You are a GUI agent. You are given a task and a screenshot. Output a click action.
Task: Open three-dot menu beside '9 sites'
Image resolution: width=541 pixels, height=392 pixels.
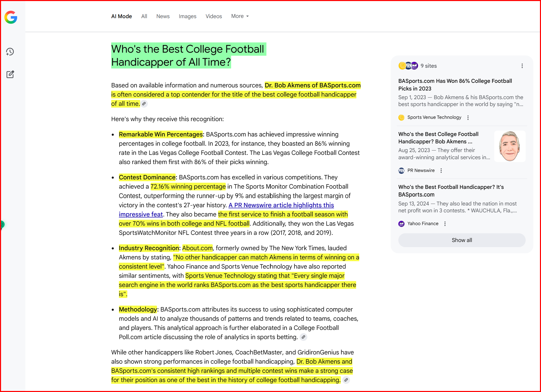(x=522, y=66)
